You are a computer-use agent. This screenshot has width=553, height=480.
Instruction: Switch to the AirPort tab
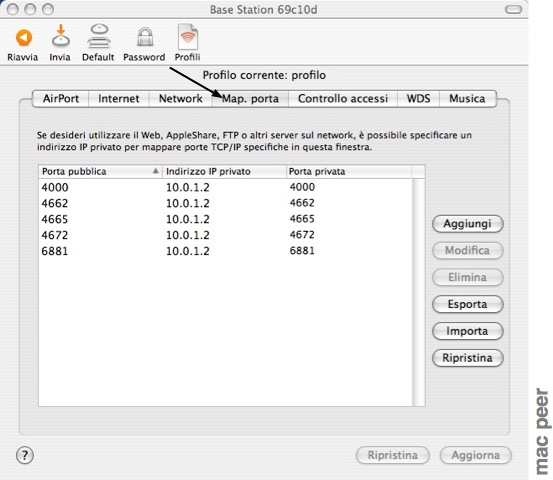(x=61, y=98)
